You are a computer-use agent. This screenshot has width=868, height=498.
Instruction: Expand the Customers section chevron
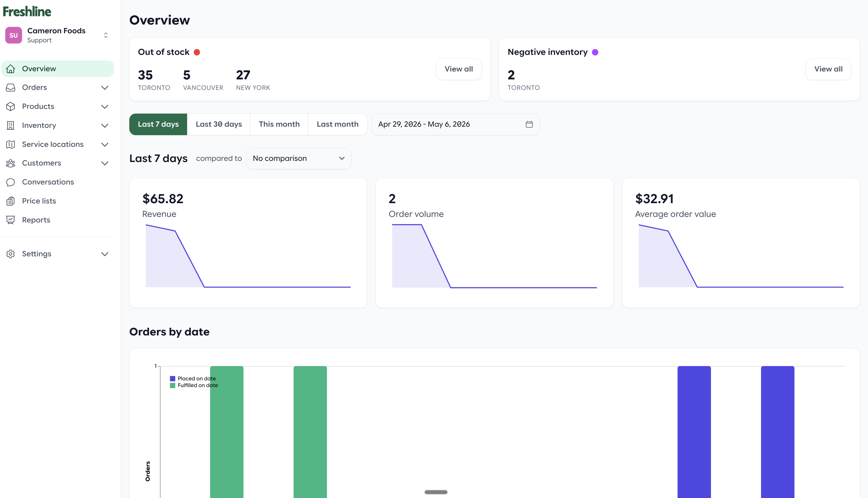click(x=105, y=163)
